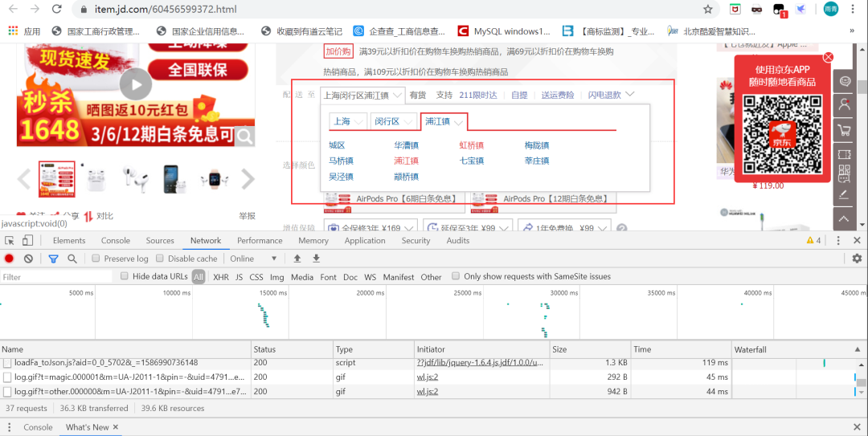Open Network settings gear icon

857,259
